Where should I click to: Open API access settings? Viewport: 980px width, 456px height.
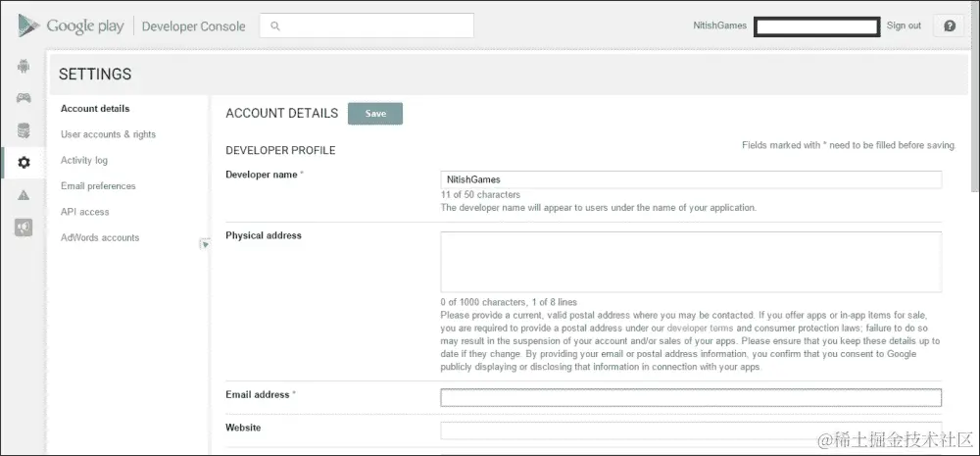(x=85, y=212)
